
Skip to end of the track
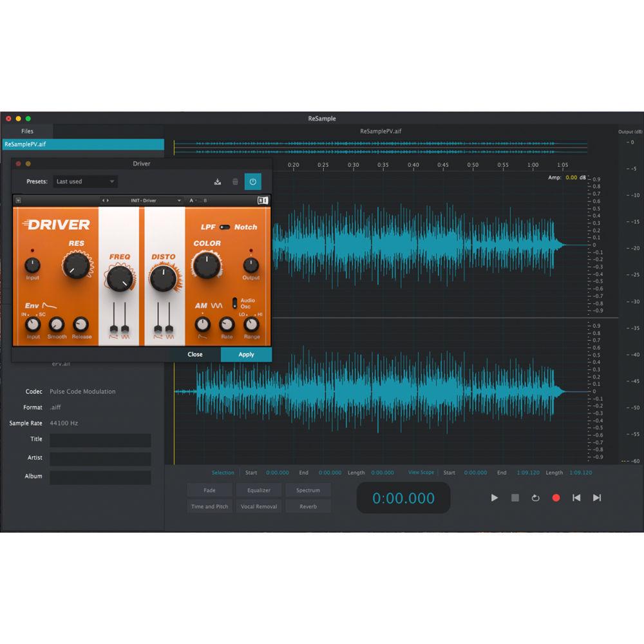597,498
